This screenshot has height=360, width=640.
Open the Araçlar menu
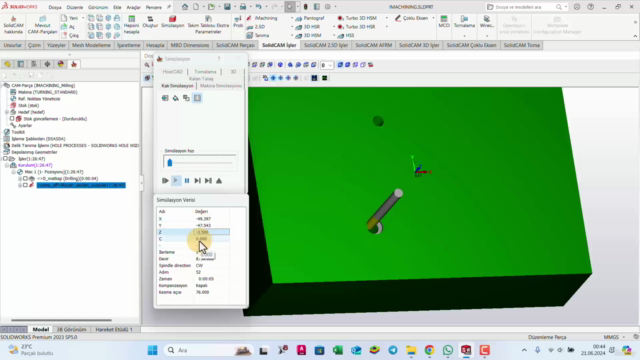pyautogui.click(x=133, y=7)
